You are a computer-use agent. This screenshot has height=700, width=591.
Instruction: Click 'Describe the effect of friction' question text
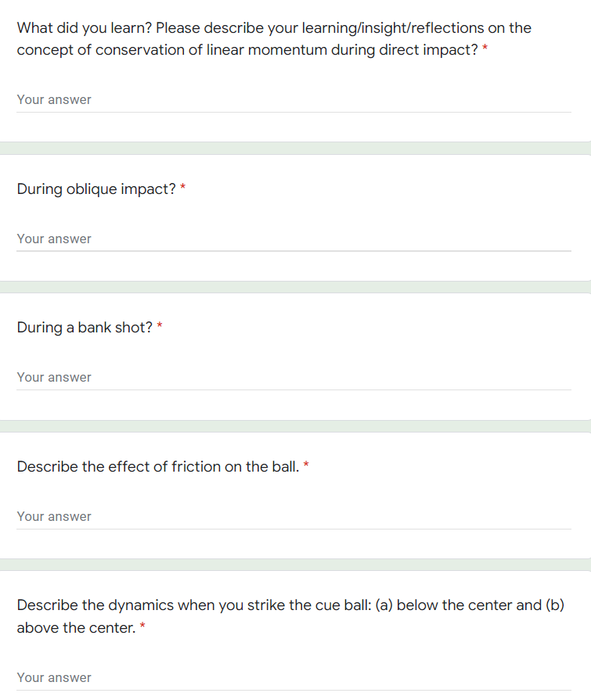click(x=158, y=466)
